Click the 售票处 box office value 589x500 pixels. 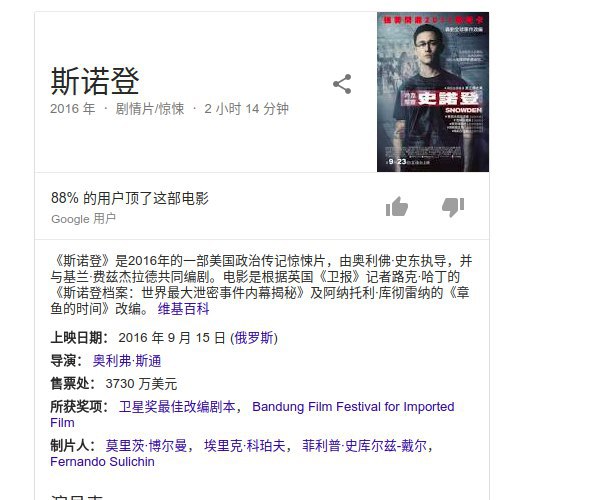(x=141, y=384)
